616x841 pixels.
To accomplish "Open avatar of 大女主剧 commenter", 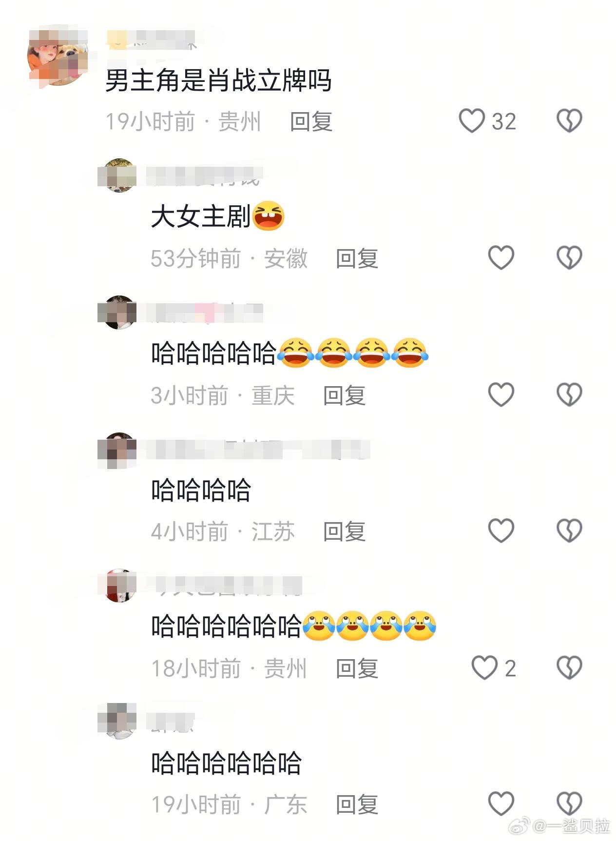I will pos(119,176).
